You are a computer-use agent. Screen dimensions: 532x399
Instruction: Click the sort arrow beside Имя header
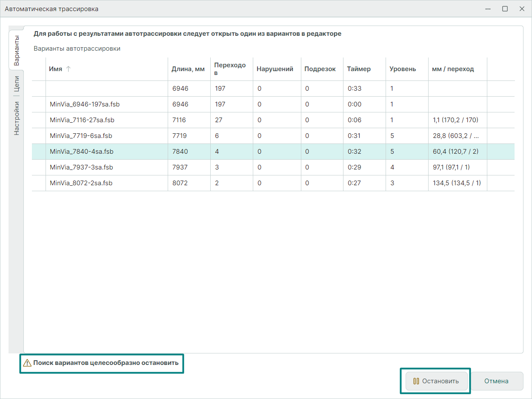[68, 69]
